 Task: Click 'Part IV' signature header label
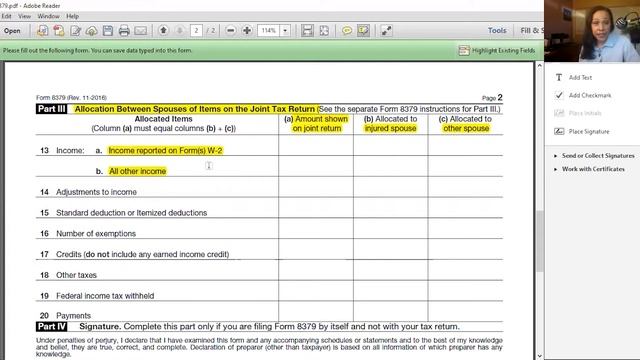[x=51, y=327]
